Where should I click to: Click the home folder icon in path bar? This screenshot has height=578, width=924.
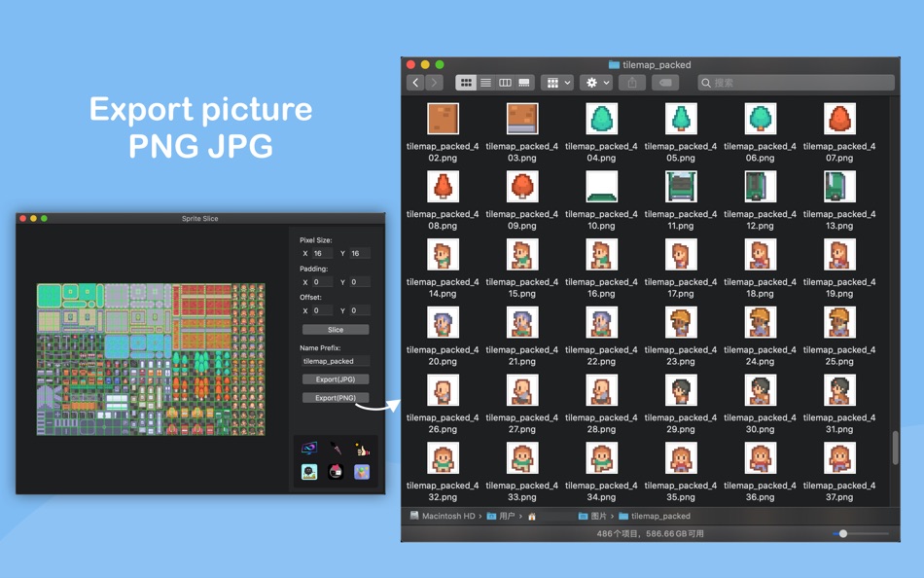(x=532, y=516)
